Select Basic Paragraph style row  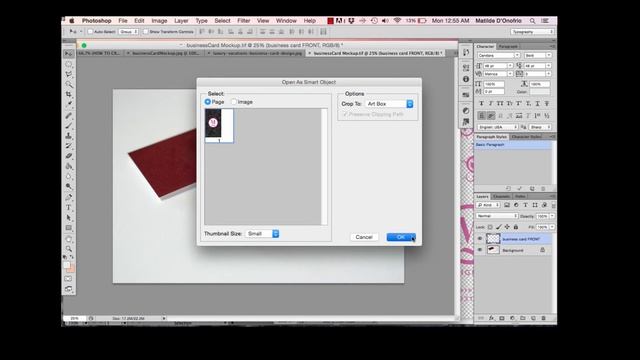tap(513, 145)
